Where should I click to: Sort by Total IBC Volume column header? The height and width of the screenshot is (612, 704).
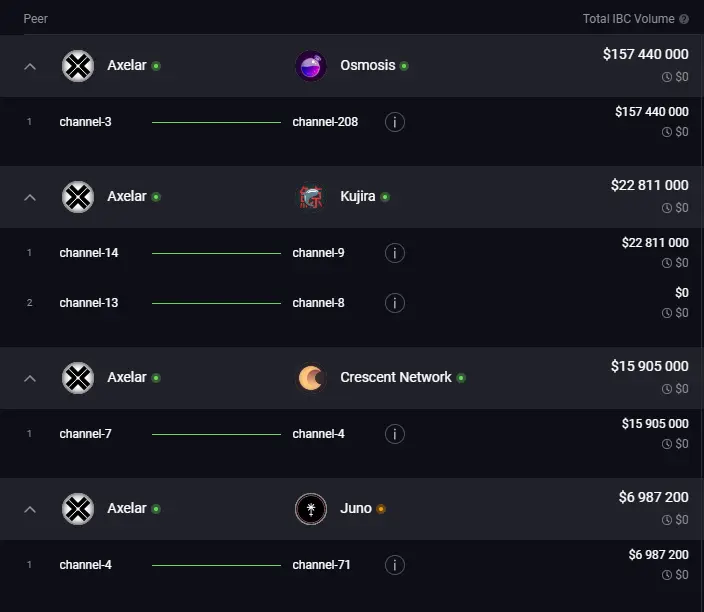click(x=628, y=19)
